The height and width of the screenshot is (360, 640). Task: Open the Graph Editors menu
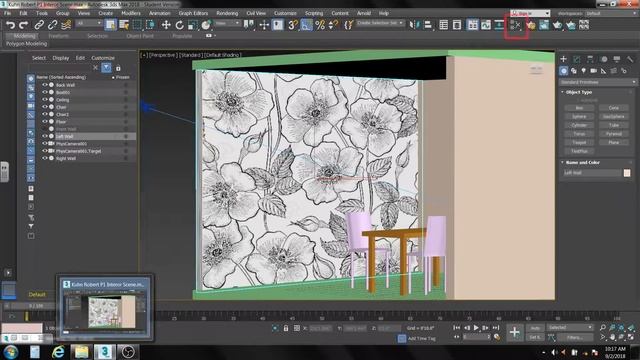tap(193, 13)
